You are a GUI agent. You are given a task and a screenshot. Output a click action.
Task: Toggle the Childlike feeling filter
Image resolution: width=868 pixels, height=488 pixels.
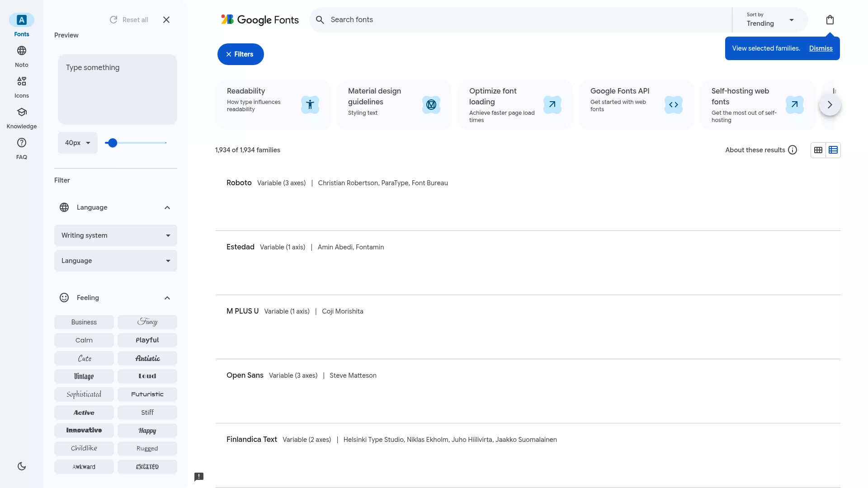84,449
